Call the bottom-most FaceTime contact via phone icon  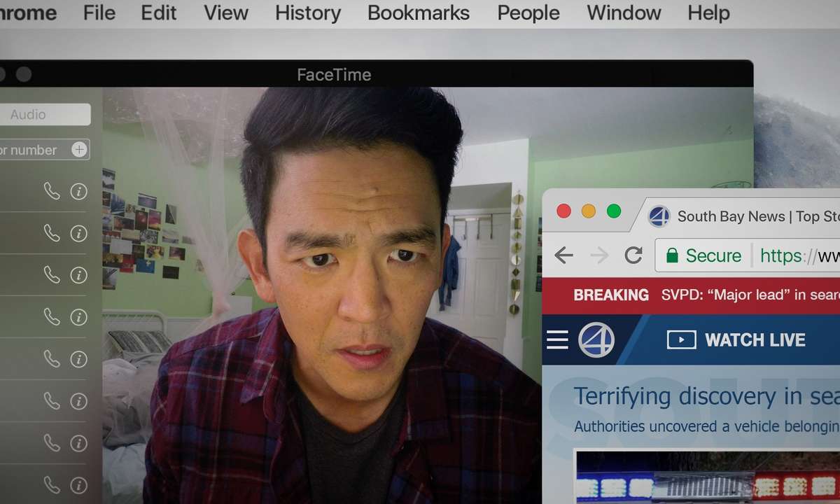pos(52,484)
